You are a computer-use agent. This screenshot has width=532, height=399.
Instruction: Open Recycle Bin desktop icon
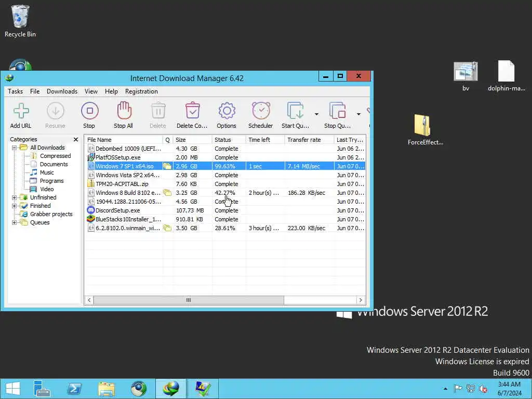[x=20, y=21]
